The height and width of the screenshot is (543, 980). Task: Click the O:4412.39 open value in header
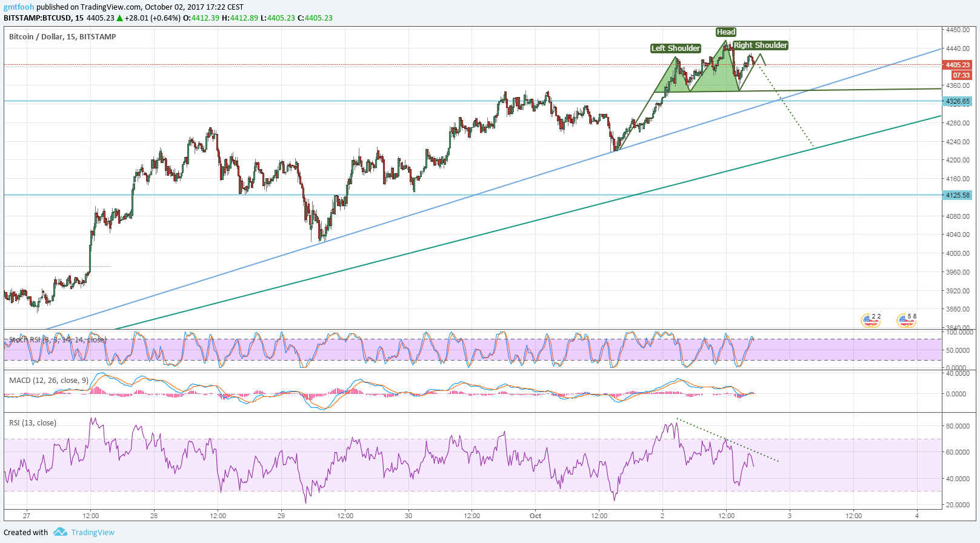(201, 18)
